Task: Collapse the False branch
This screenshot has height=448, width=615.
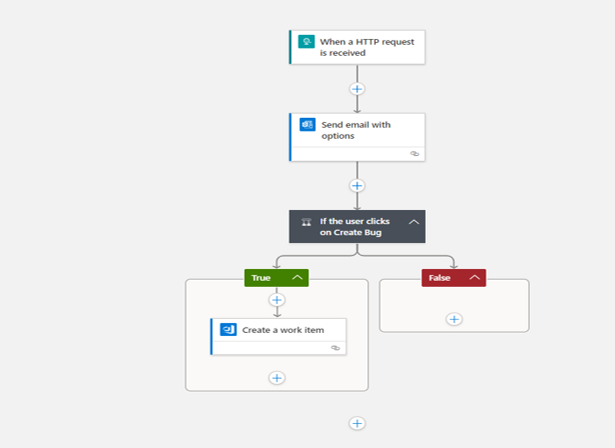Action: pyautogui.click(x=475, y=277)
